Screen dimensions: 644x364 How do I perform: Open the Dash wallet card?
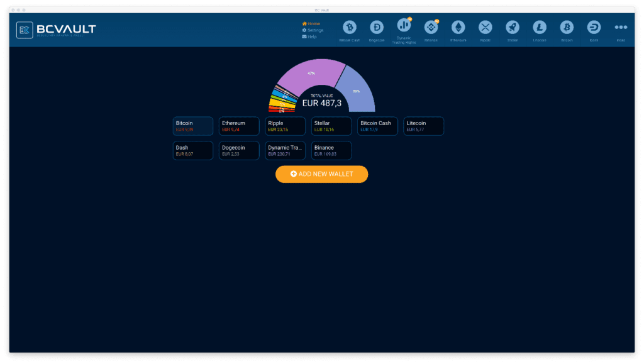point(193,151)
